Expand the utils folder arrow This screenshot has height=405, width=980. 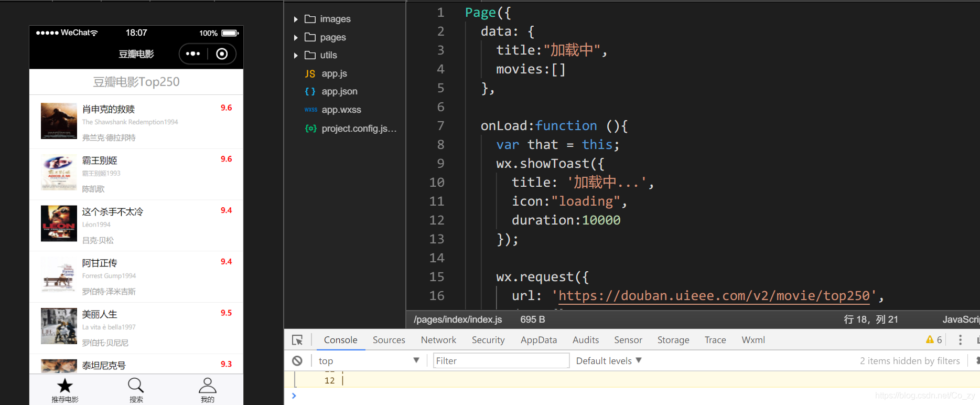pyautogui.click(x=296, y=56)
